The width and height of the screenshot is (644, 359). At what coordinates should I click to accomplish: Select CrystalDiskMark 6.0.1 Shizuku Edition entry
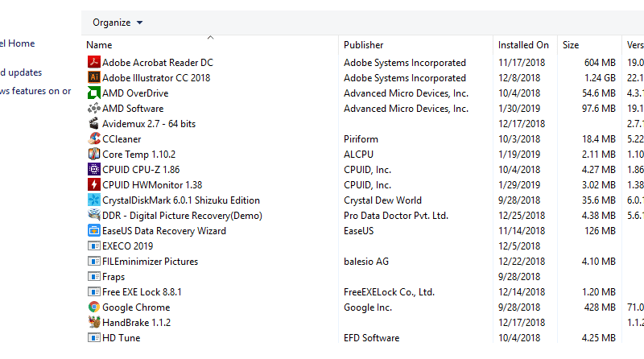(x=181, y=200)
